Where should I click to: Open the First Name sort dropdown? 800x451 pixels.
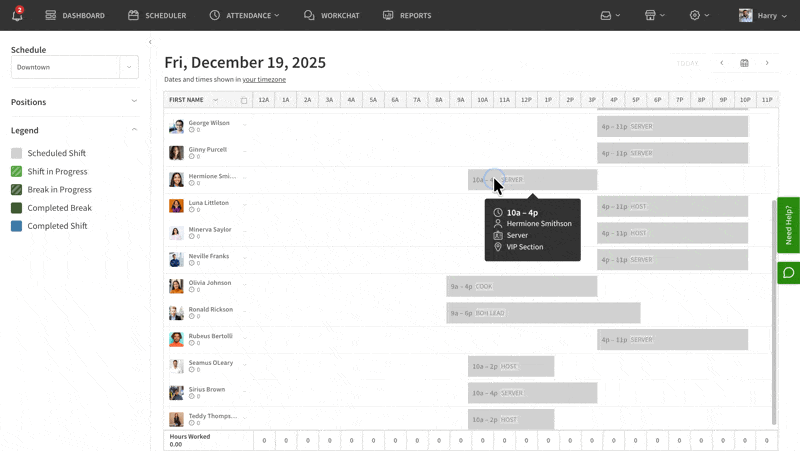point(215,100)
